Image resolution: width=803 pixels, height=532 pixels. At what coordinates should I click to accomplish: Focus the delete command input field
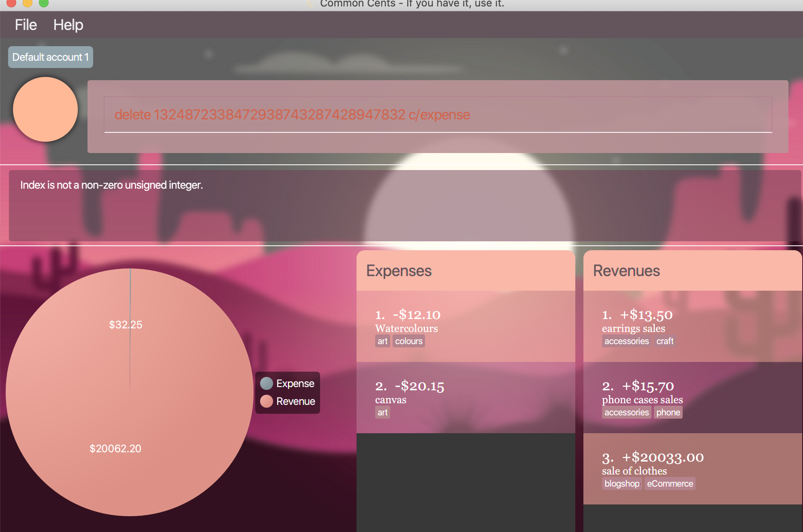(438, 115)
